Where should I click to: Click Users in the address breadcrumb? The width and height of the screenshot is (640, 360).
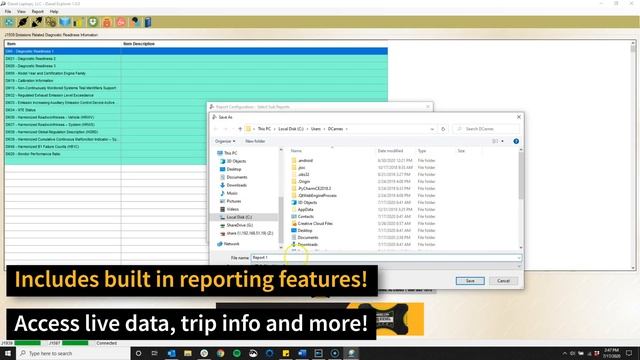(x=316, y=129)
